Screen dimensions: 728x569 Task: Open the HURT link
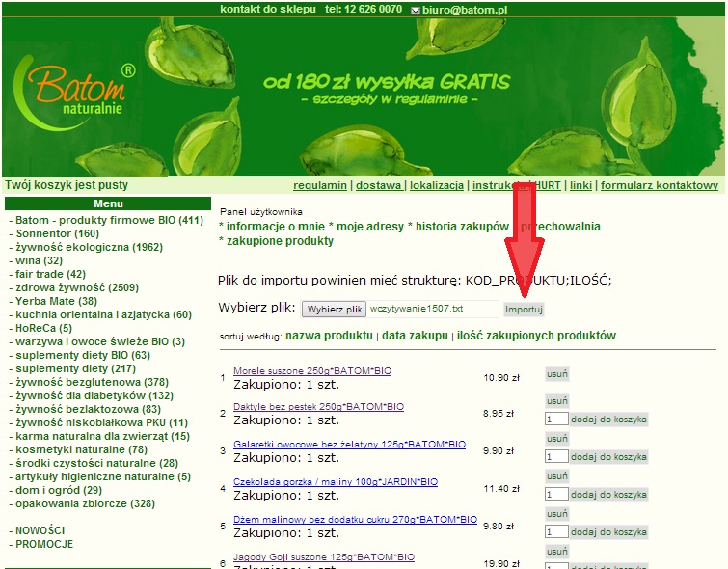549,185
